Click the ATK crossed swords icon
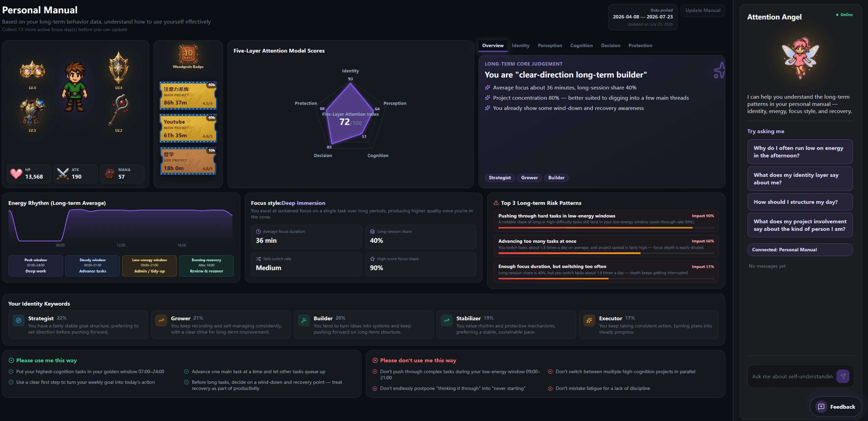This screenshot has width=868, height=421. coord(63,174)
